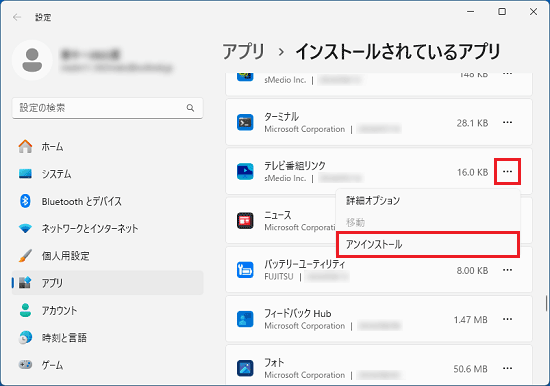Click the テレビ番組リンク app icon
Screen dimensions: 550x386
pyautogui.click(x=245, y=172)
